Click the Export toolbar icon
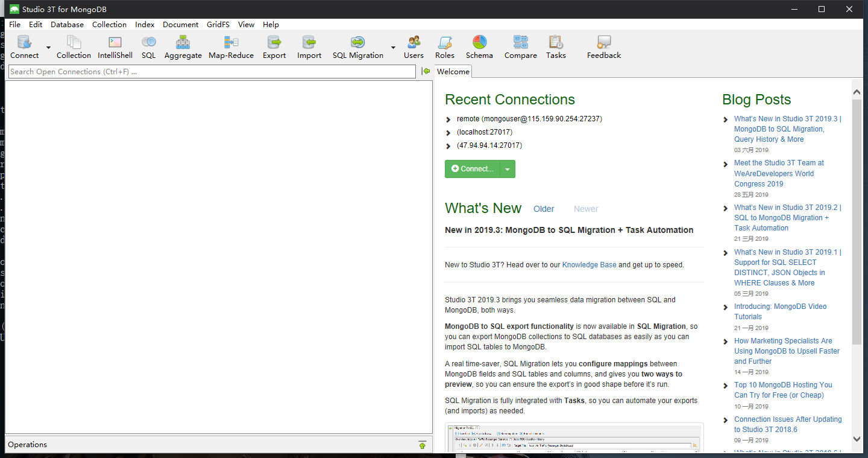Image resolution: width=868 pixels, height=458 pixels. point(274,42)
